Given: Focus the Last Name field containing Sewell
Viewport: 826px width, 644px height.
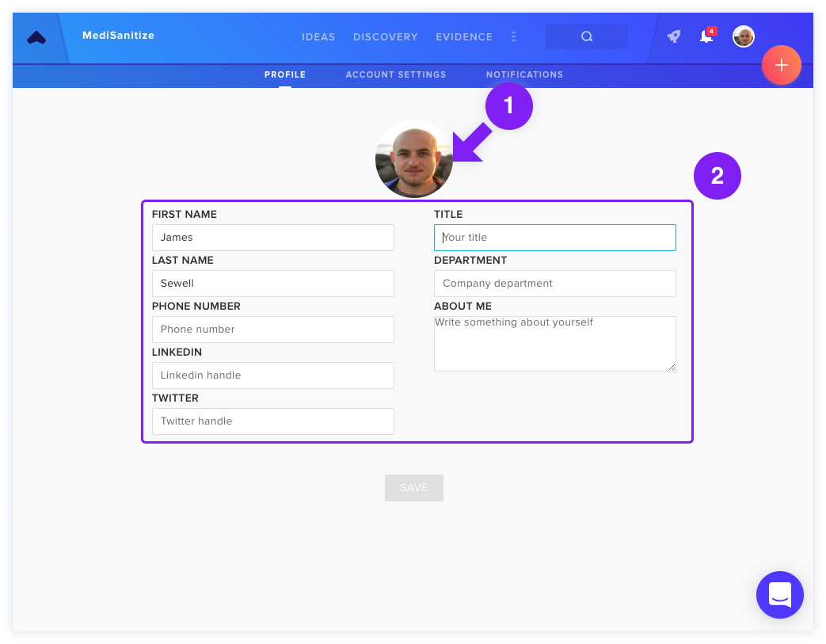Looking at the screenshot, I should [273, 284].
